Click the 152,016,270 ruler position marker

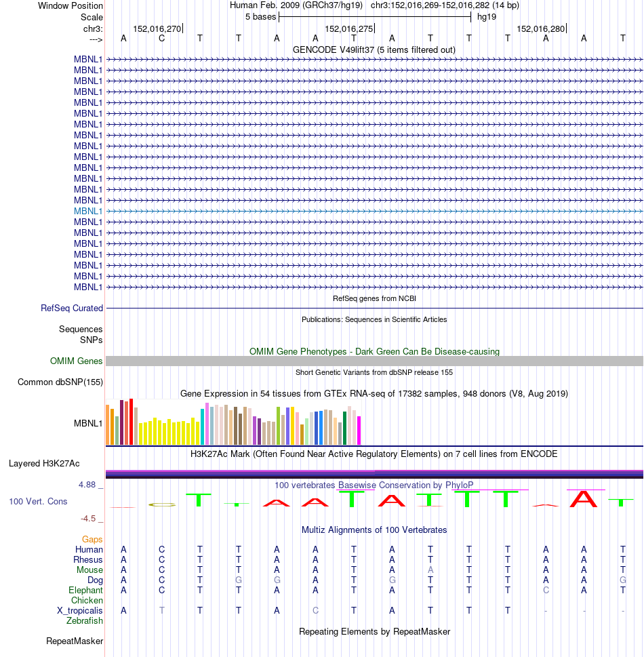coord(157,29)
